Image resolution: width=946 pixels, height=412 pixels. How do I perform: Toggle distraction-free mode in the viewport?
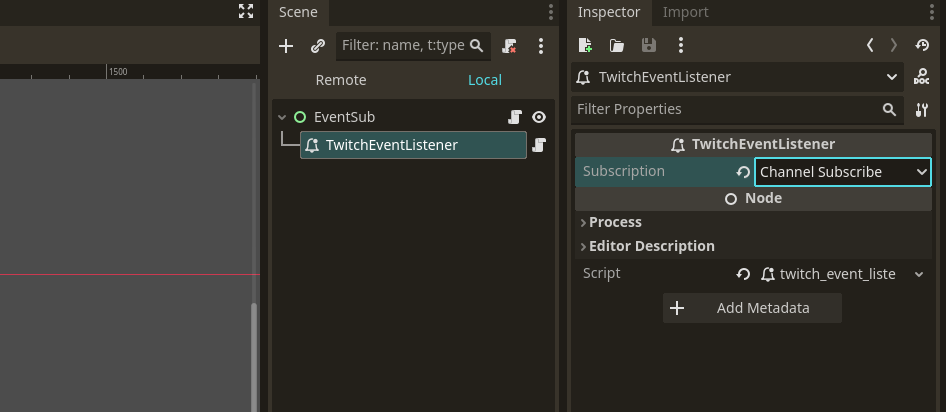point(246,11)
